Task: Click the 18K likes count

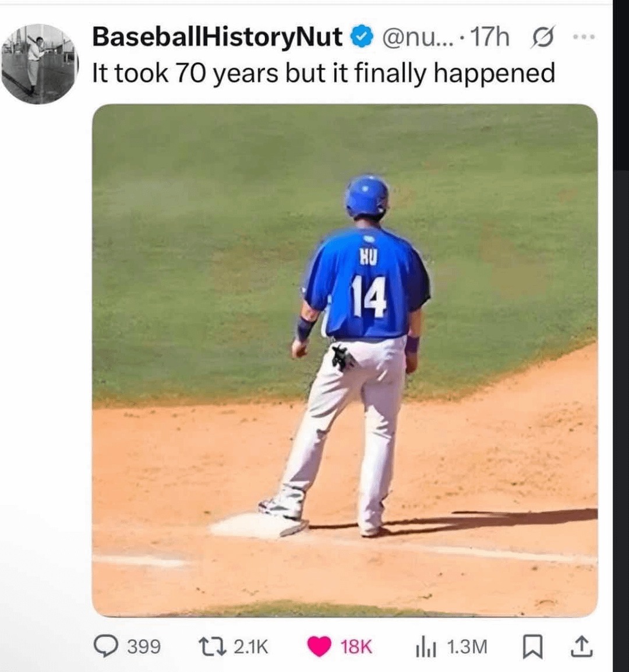Action: (356, 646)
